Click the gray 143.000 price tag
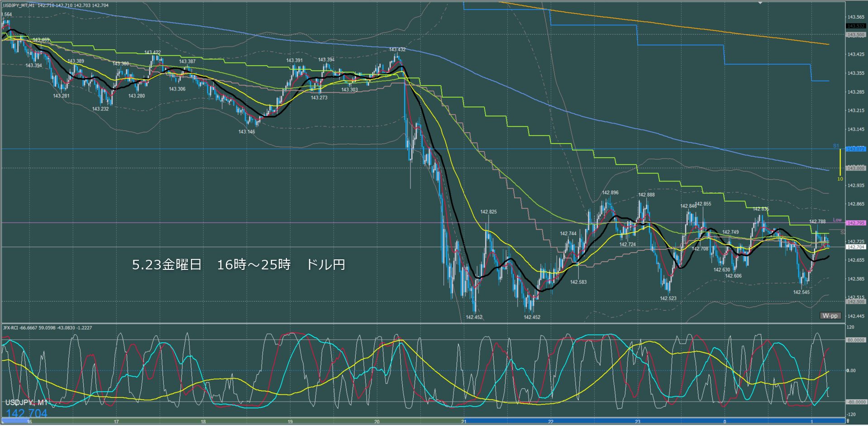The width and height of the screenshot is (868, 426). (x=856, y=168)
